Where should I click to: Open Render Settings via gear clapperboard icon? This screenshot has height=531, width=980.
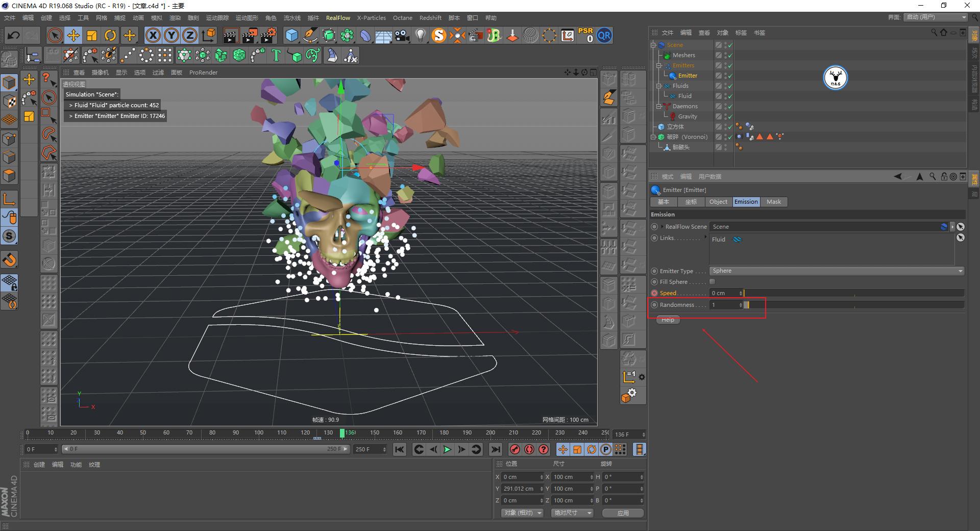click(267, 35)
